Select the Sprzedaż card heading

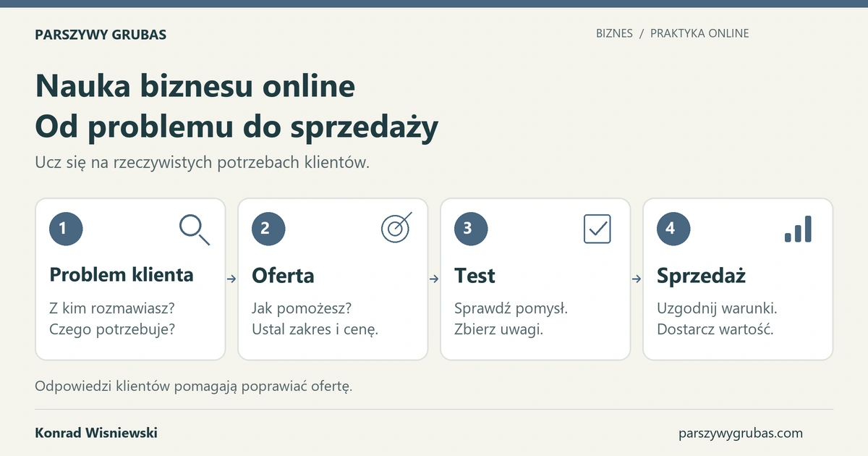point(701,276)
